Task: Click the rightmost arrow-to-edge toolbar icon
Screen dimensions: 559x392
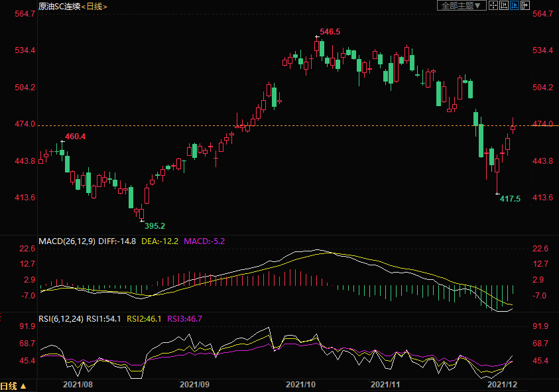Action: (x=525, y=5)
